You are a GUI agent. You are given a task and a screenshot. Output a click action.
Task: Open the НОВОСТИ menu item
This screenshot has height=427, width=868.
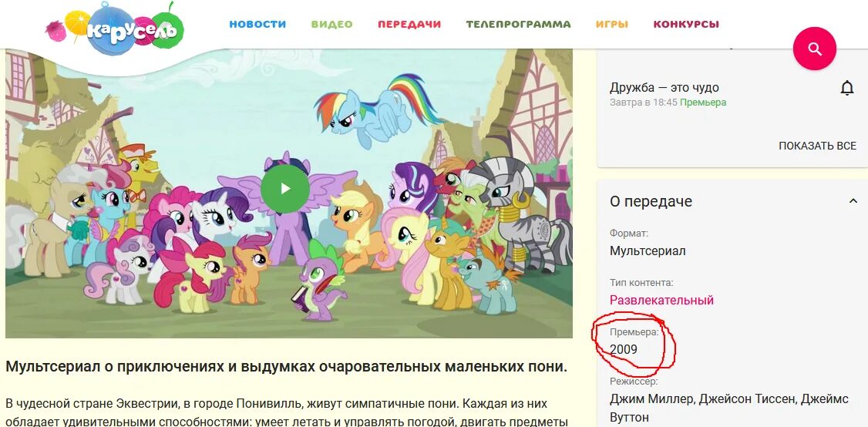point(257,25)
